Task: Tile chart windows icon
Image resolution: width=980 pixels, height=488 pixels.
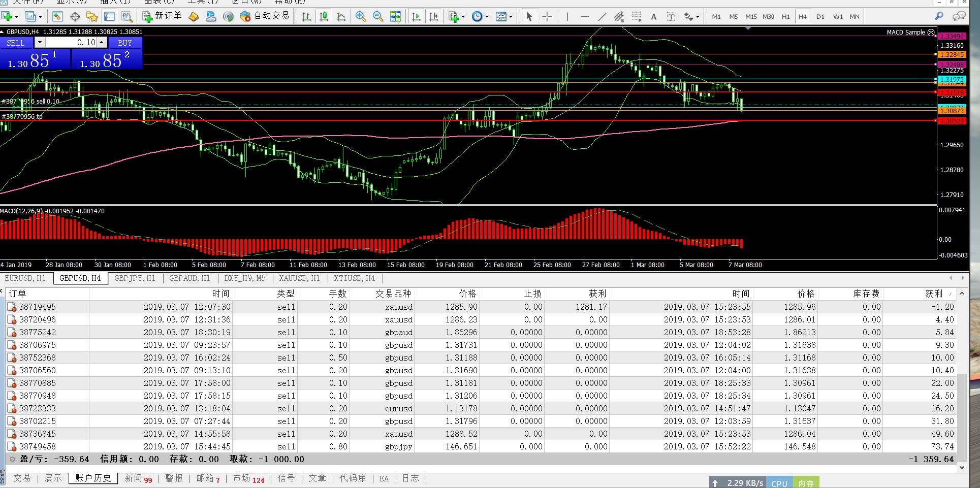Action: tap(395, 17)
